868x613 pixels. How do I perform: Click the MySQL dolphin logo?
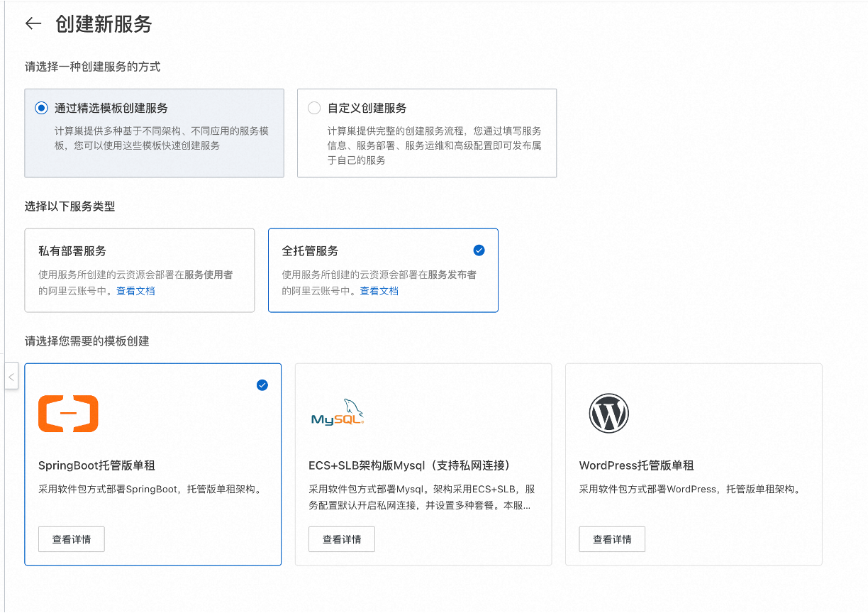tap(338, 413)
